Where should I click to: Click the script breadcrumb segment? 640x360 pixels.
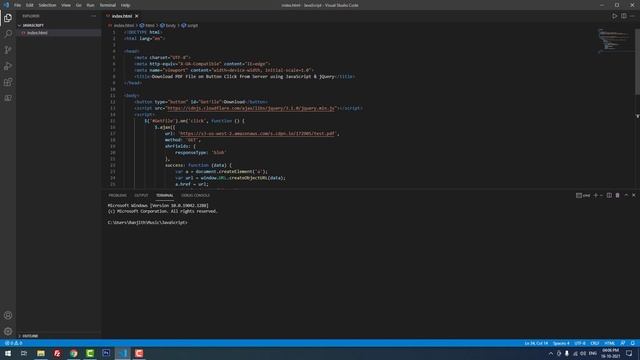(190, 25)
